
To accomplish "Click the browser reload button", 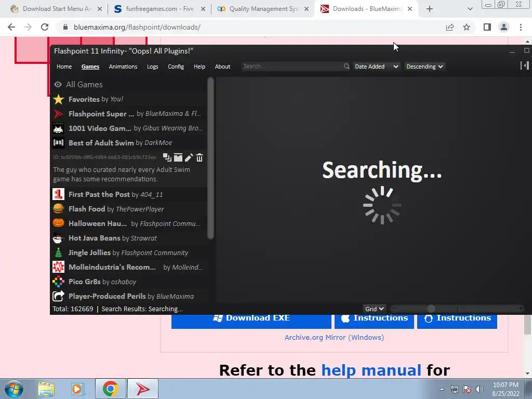I will [x=45, y=27].
